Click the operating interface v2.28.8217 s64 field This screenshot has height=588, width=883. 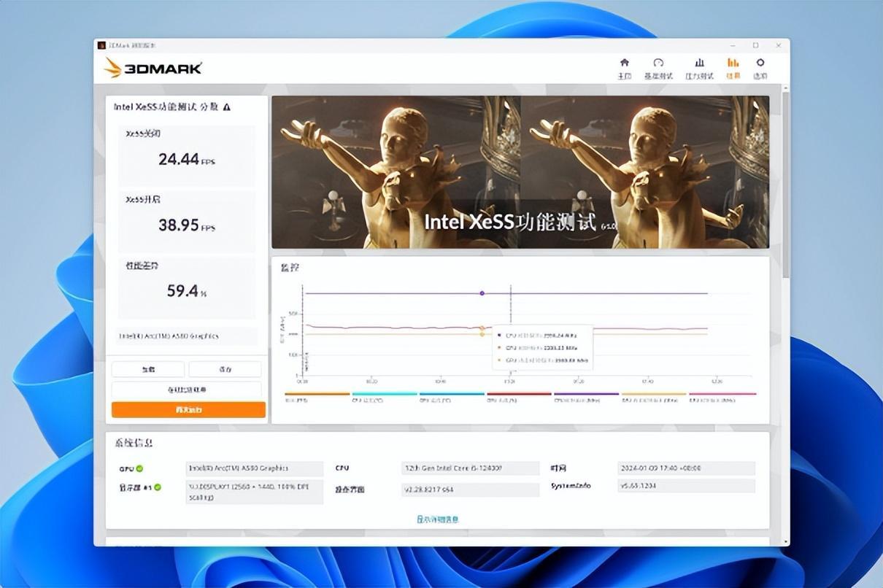[x=471, y=490]
